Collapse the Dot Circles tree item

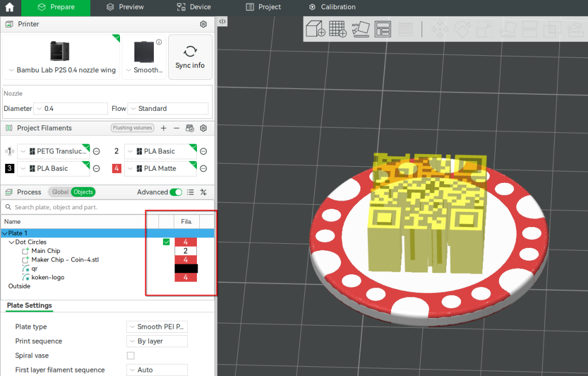click(x=11, y=242)
